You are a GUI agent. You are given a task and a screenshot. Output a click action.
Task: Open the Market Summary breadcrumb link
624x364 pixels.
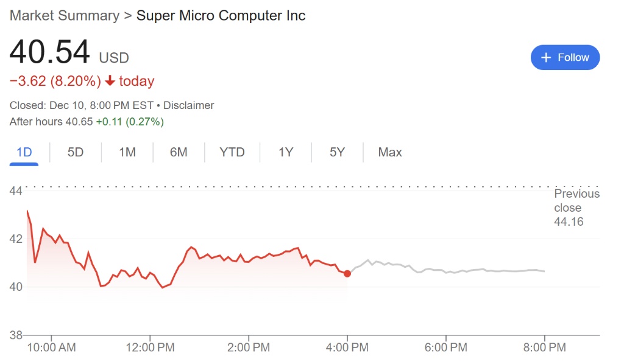(65, 16)
